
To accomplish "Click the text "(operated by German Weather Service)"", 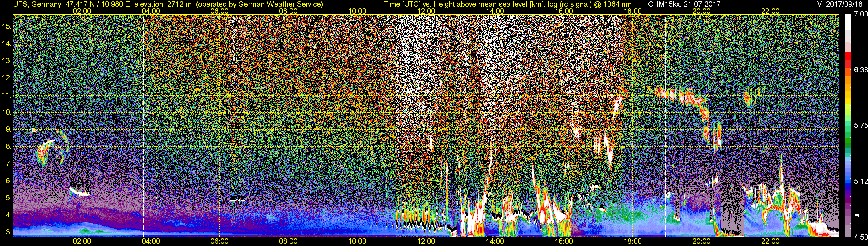I will pos(260,4).
